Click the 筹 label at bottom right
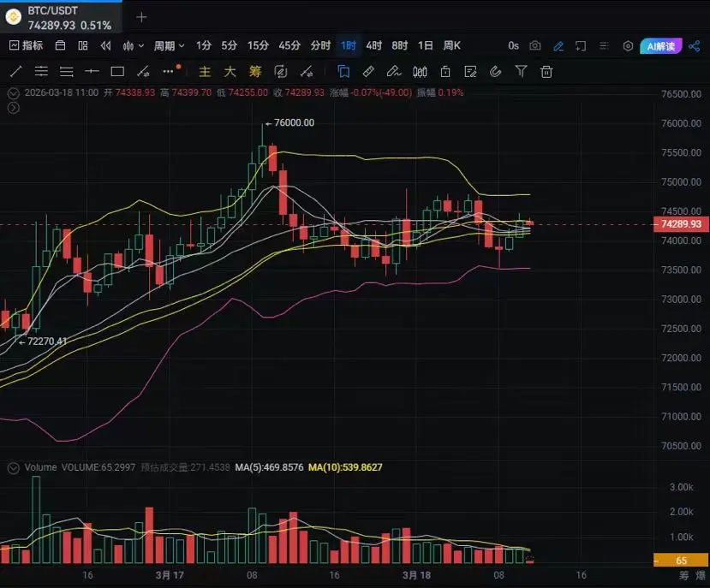Image resolution: width=710 pixels, height=588 pixels. click(x=683, y=575)
